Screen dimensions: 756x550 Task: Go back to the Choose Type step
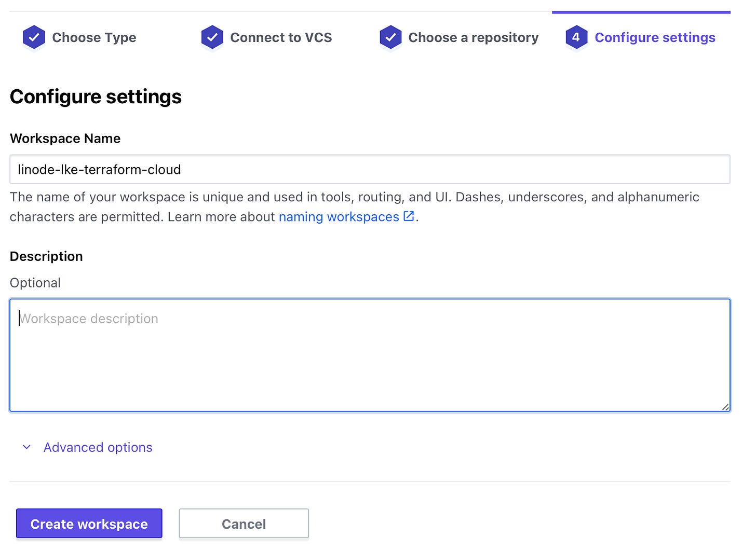[94, 37]
